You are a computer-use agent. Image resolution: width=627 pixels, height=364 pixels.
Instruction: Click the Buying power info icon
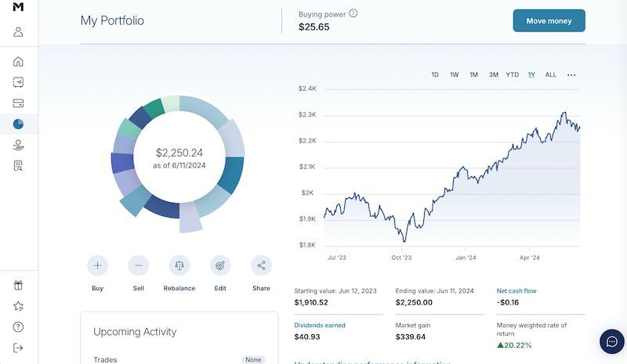pos(353,13)
